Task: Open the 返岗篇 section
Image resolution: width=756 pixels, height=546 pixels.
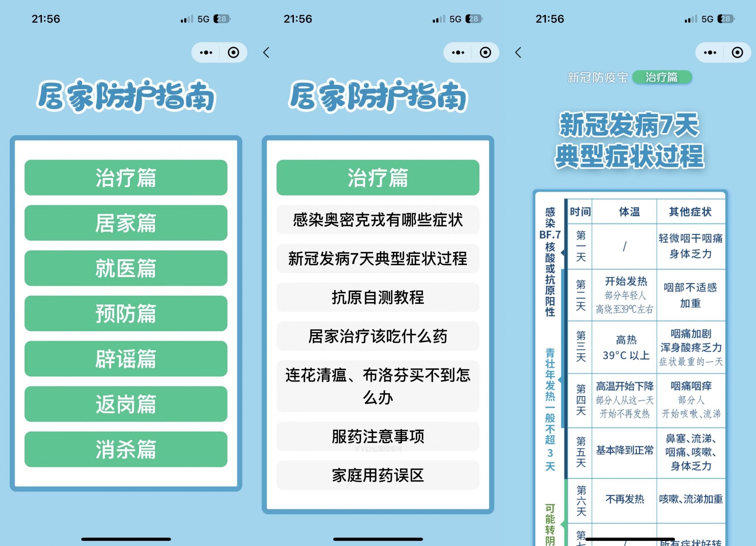Action: [x=126, y=404]
